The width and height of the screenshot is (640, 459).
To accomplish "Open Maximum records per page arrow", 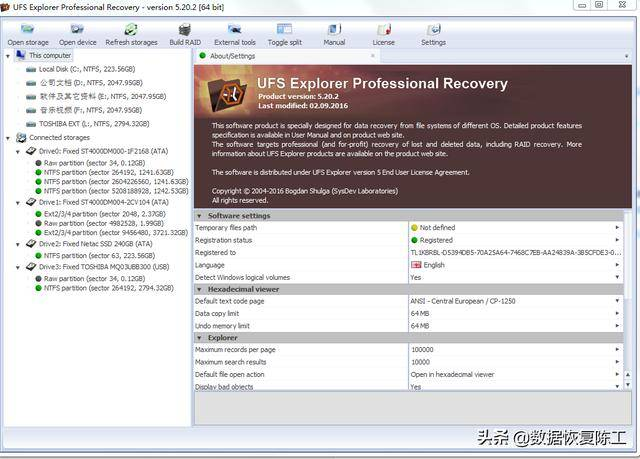I will point(617,349).
